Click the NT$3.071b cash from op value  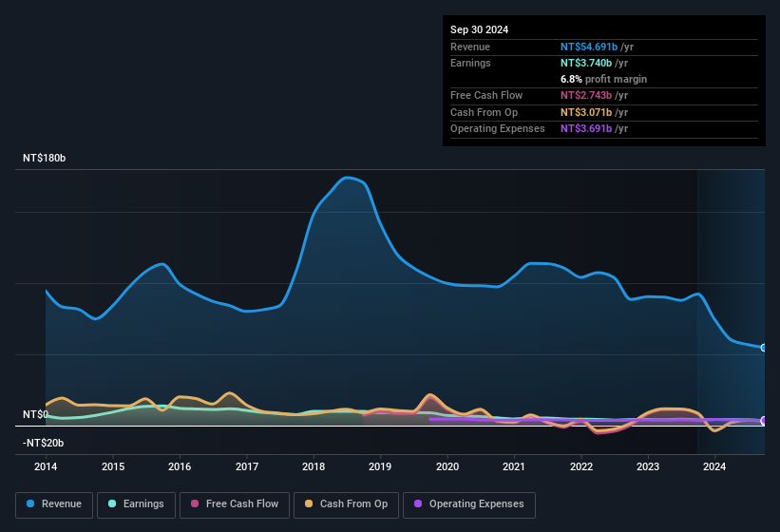click(x=586, y=112)
